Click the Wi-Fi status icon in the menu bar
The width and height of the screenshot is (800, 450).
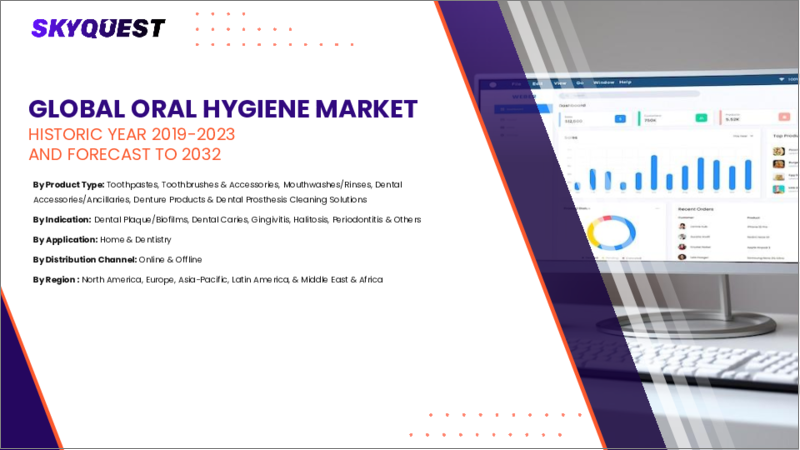coord(779,79)
